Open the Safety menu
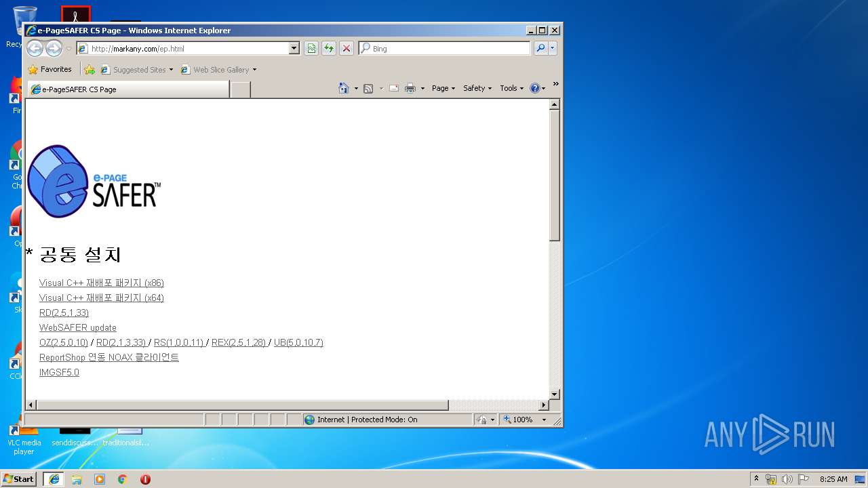 tap(477, 88)
